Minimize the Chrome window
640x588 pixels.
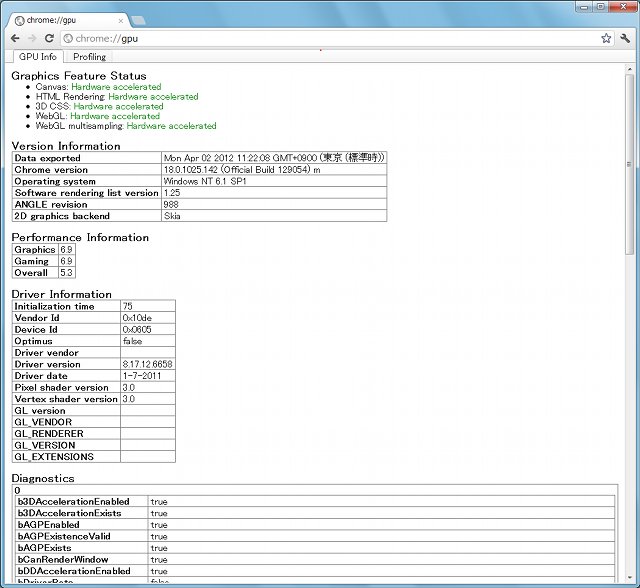point(584,7)
